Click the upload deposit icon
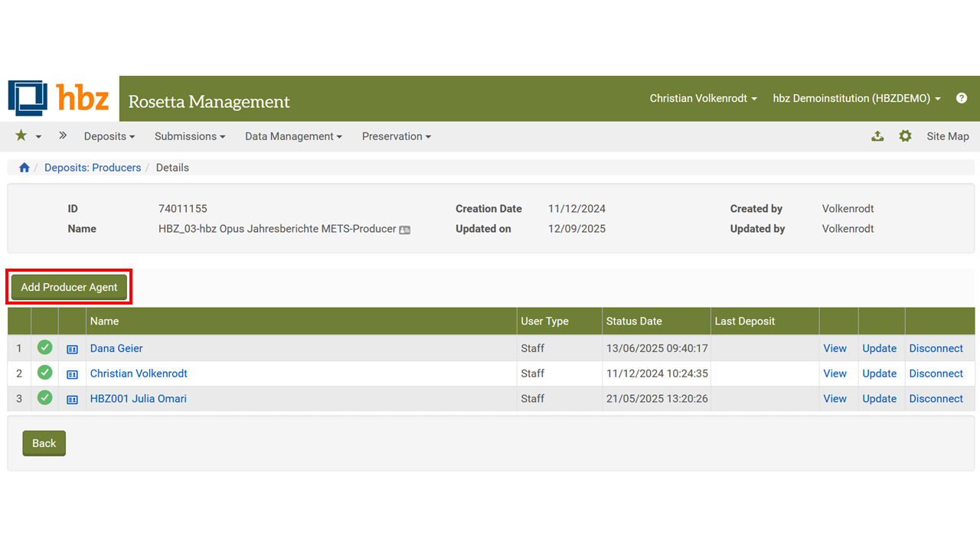This screenshot has width=980, height=551. coord(877,136)
